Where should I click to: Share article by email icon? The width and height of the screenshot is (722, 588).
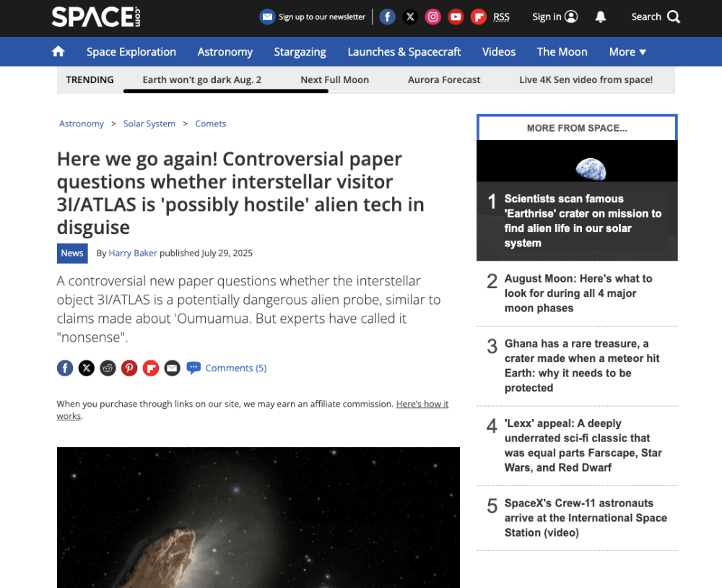(173, 368)
